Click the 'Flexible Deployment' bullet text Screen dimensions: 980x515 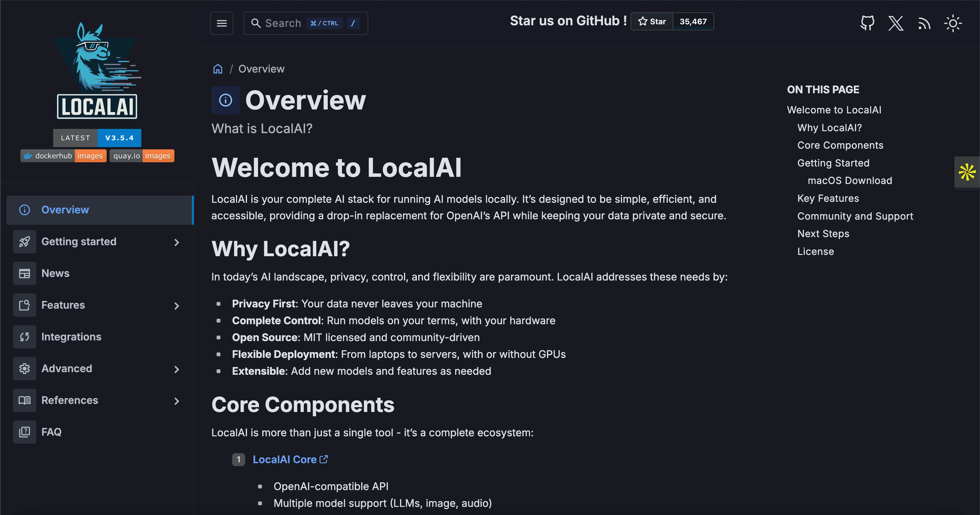(x=399, y=354)
